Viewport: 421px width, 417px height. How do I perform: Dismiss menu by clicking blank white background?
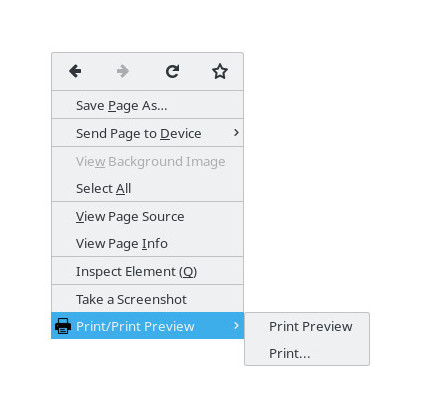[x=333, y=167]
